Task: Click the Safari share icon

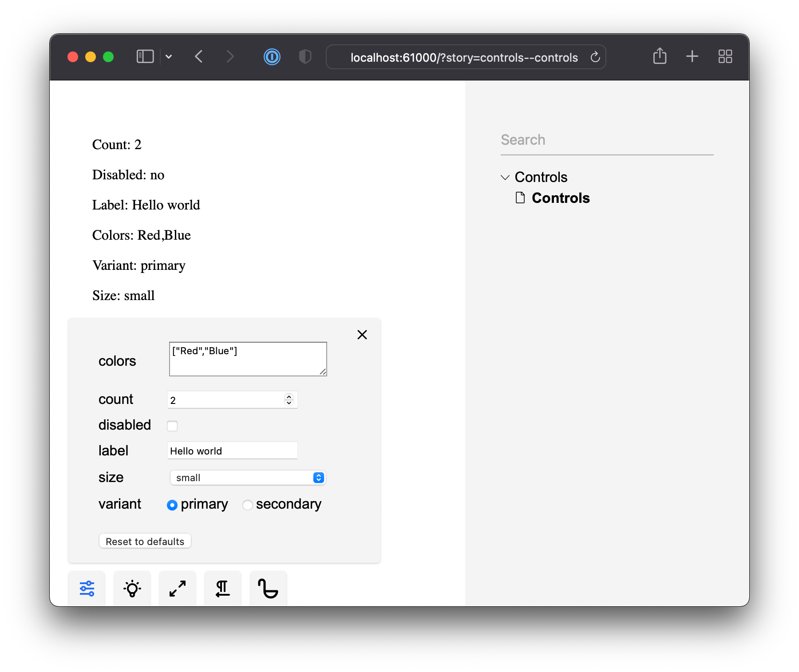Action: pos(660,56)
